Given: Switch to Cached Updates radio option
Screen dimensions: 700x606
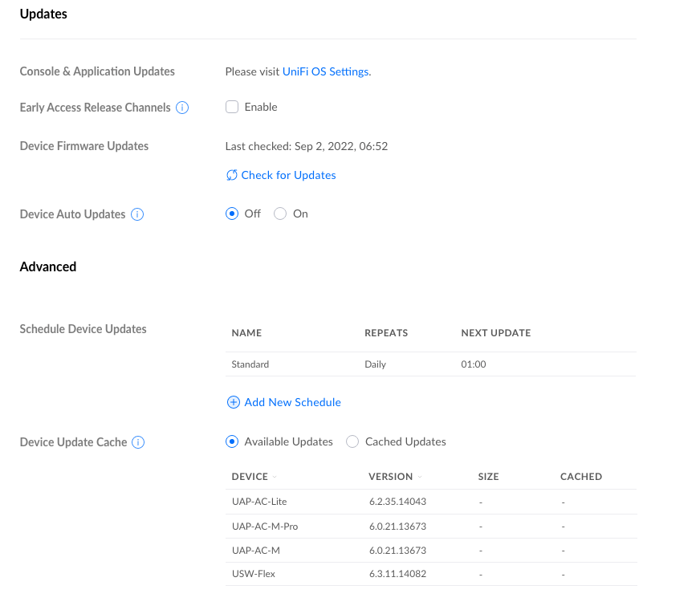Looking at the screenshot, I should (x=352, y=441).
